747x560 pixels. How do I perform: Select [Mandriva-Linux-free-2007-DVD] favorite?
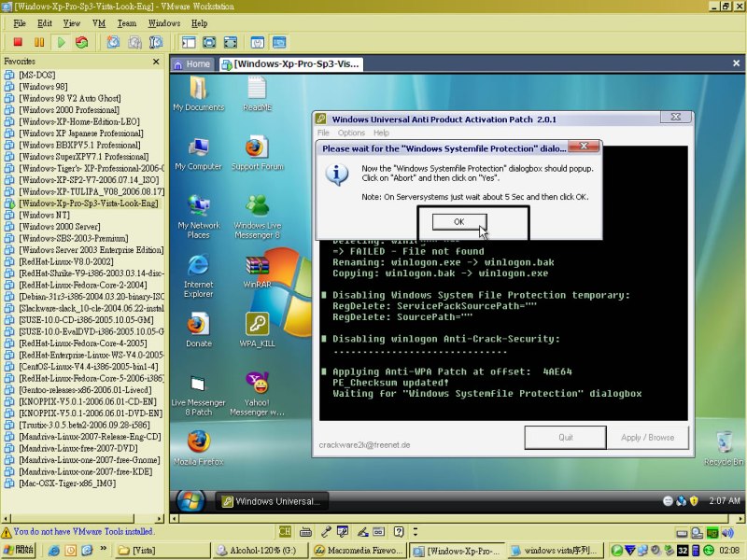pos(78,448)
